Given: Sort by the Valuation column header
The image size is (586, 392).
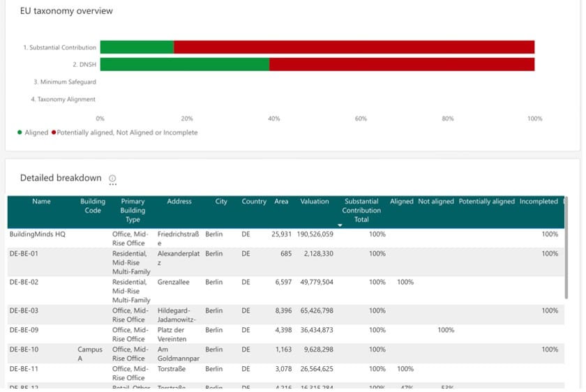Looking at the screenshot, I should pos(315,202).
